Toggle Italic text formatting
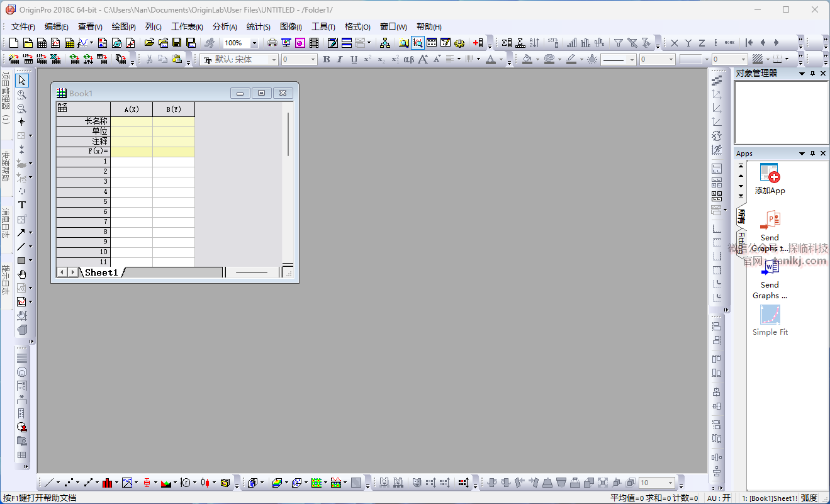Image resolution: width=830 pixels, height=504 pixels. [x=340, y=59]
